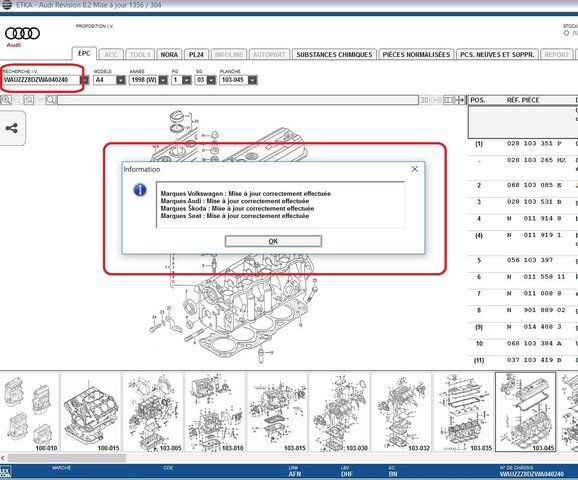Open the Planche 103-045 dropdown
The height and width of the screenshot is (480, 578).
click(x=253, y=80)
